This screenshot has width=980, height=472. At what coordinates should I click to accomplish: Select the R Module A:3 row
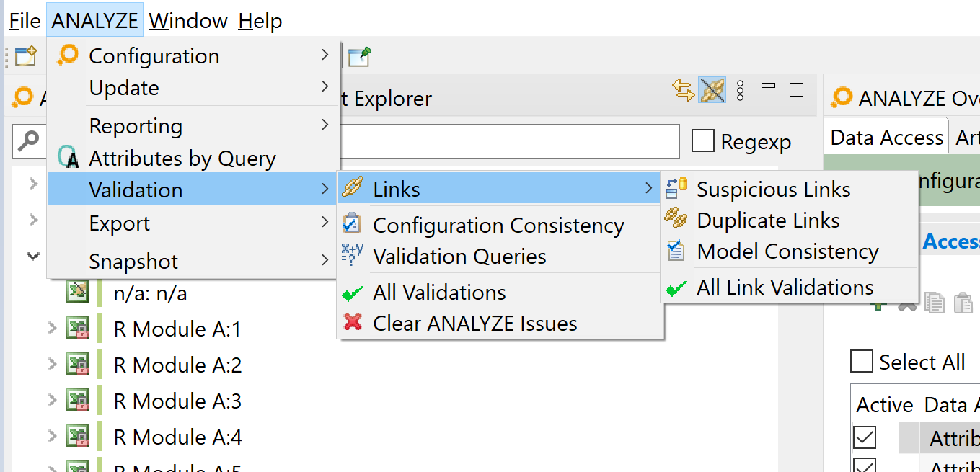click(177, 401)
